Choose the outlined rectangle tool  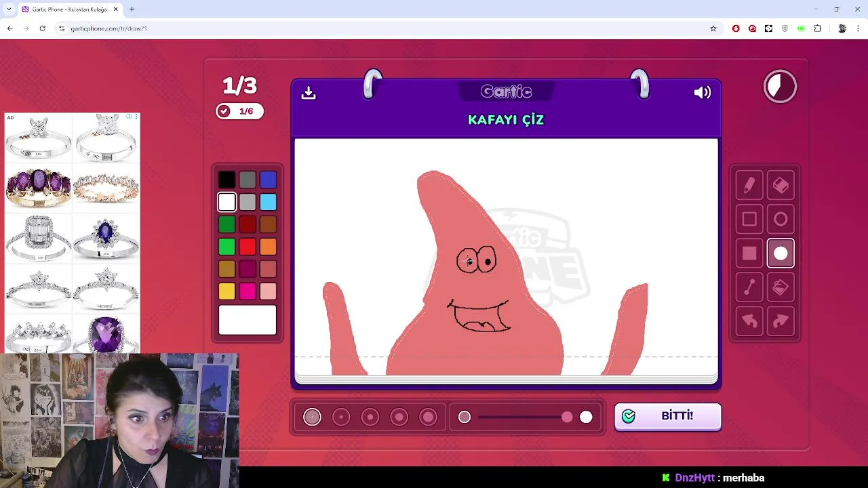click(749, 220)
